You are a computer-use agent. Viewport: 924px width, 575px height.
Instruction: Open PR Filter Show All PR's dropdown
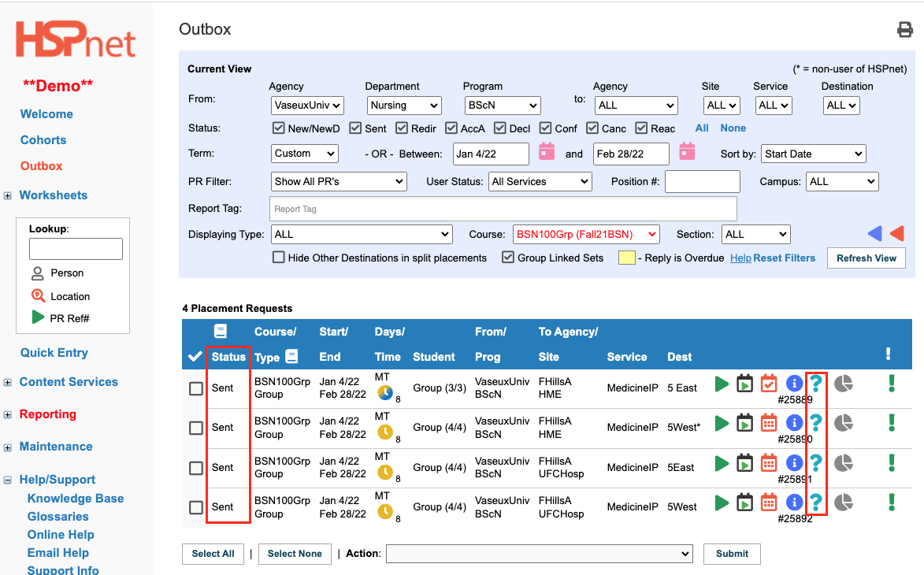[x=339, y=181]
